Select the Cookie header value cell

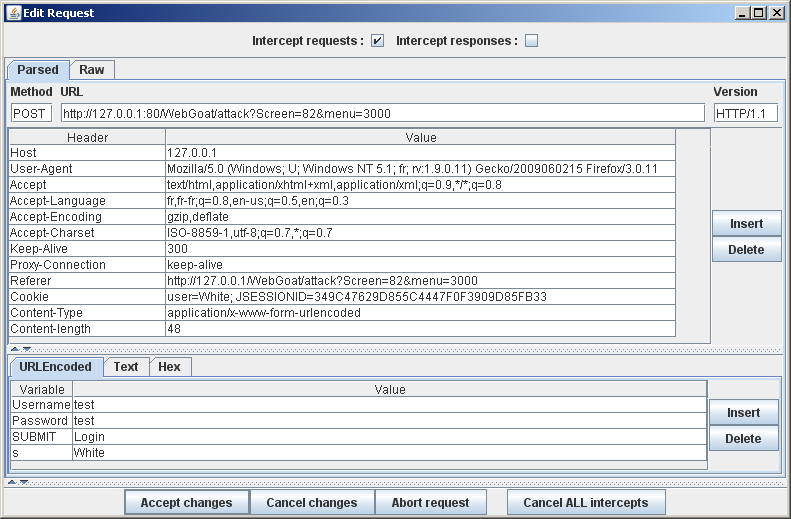pos(420,297)
